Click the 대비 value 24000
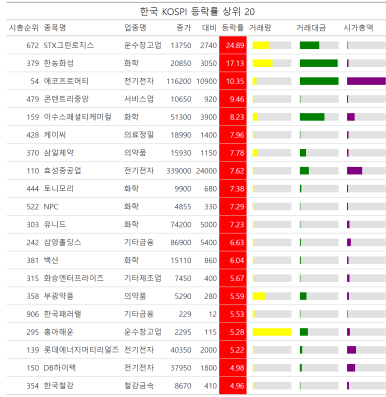 pyautogui.click(x=207, y=171)
